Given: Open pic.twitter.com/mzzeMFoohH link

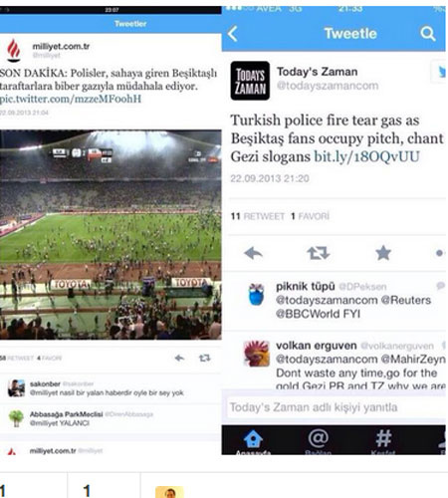Looking at the screenshot, I should [71, 99].
